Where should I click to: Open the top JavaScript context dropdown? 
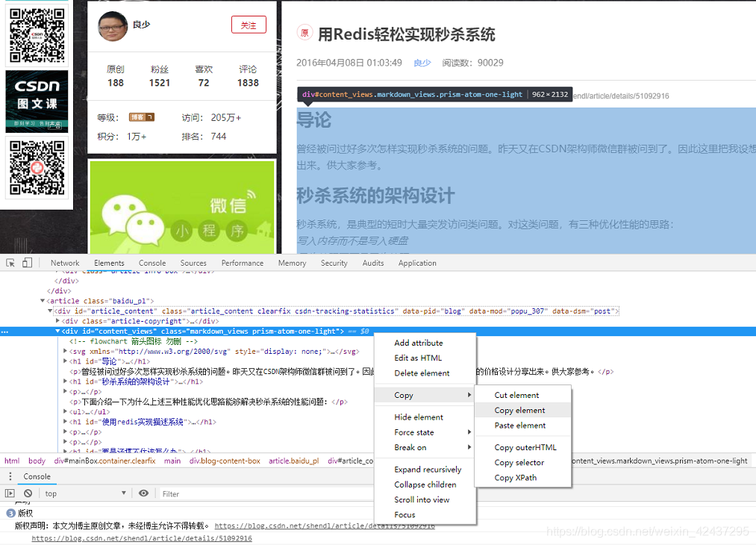coord(85,493)
